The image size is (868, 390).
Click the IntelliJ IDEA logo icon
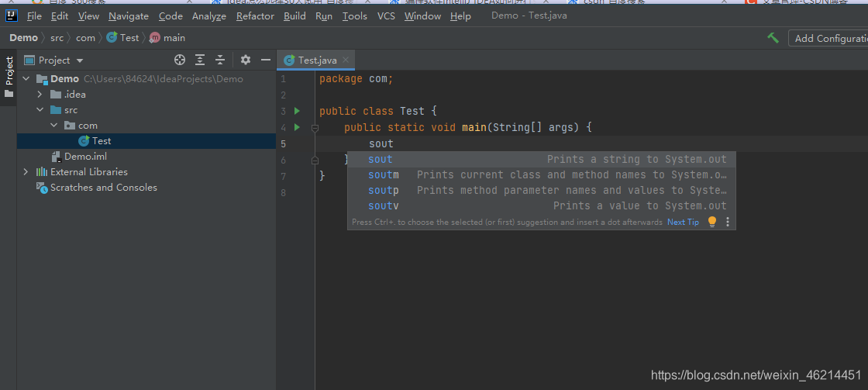pos(12,16)
